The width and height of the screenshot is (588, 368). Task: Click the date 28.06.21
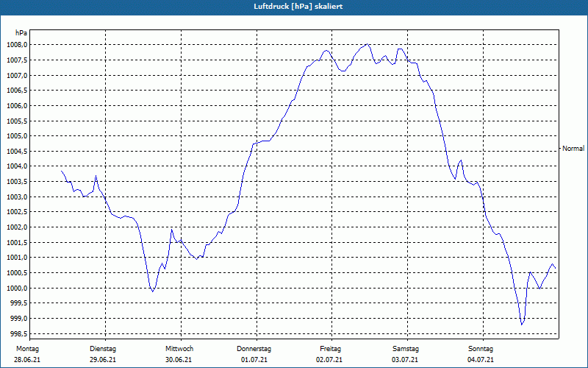(x=27, y=360)
